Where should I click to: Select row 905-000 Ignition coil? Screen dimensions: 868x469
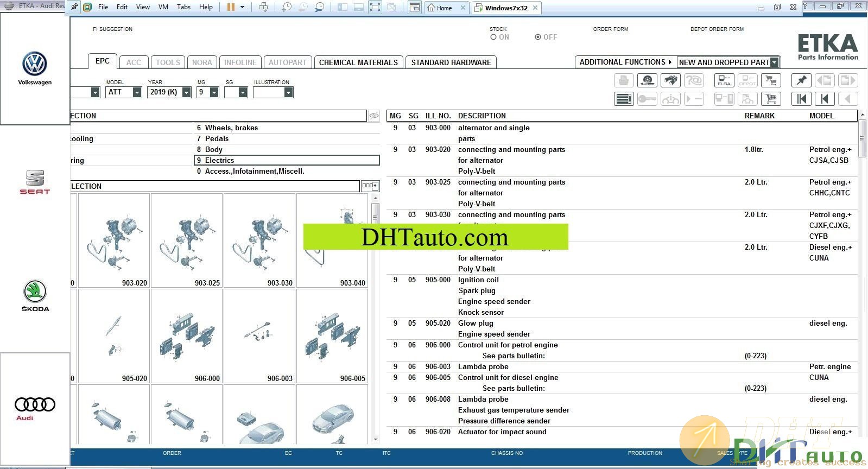click(622, 296)
